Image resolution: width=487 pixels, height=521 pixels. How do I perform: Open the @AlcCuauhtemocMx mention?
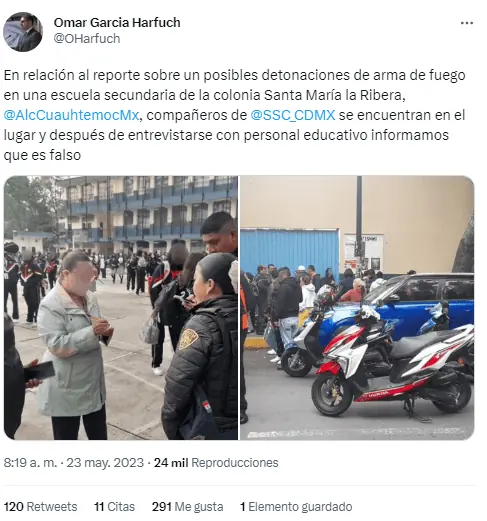click(x=71, y=115)
